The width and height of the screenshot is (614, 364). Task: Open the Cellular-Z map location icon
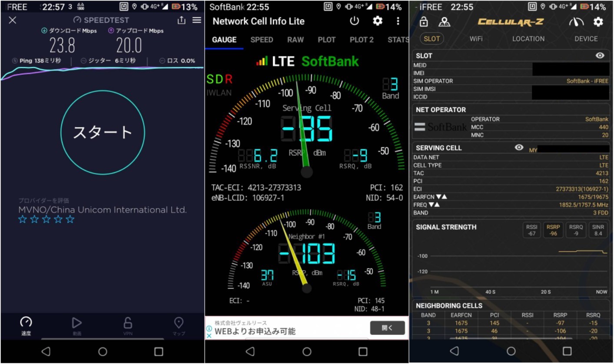point(445,22)
